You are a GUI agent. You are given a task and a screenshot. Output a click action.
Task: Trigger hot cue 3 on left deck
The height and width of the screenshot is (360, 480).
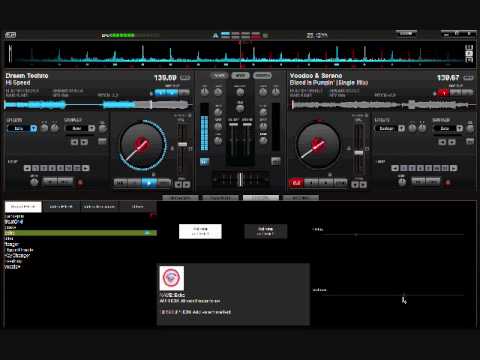tap(184, 93)
